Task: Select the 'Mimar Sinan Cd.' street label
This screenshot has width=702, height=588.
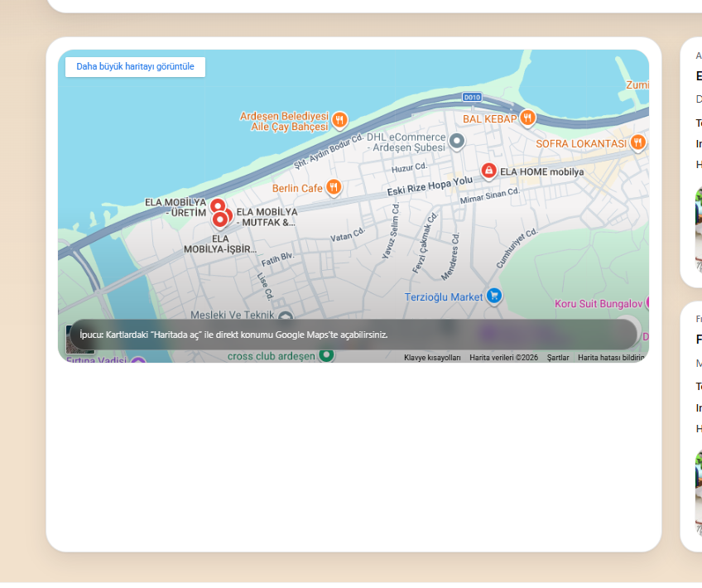Action: click(490, 195)
